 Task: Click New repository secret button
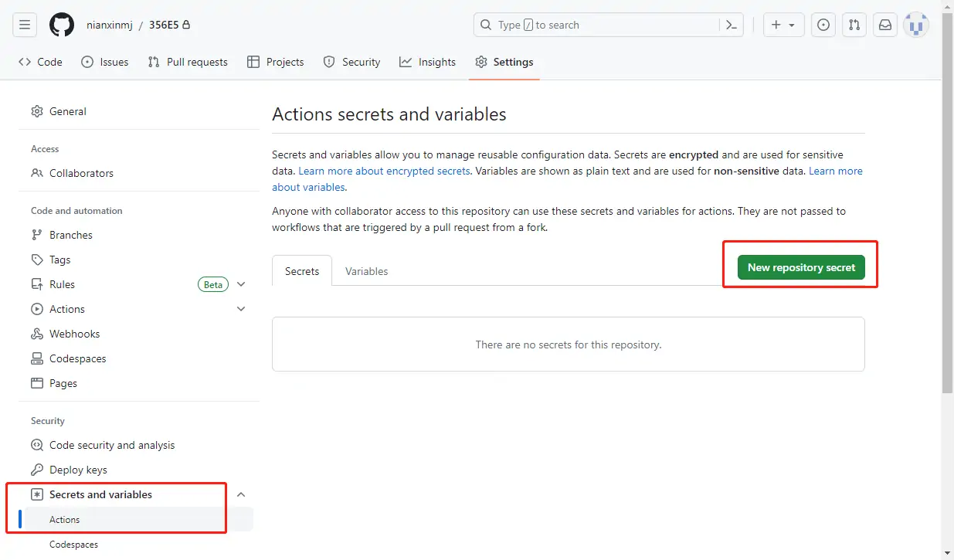[801, 267]
